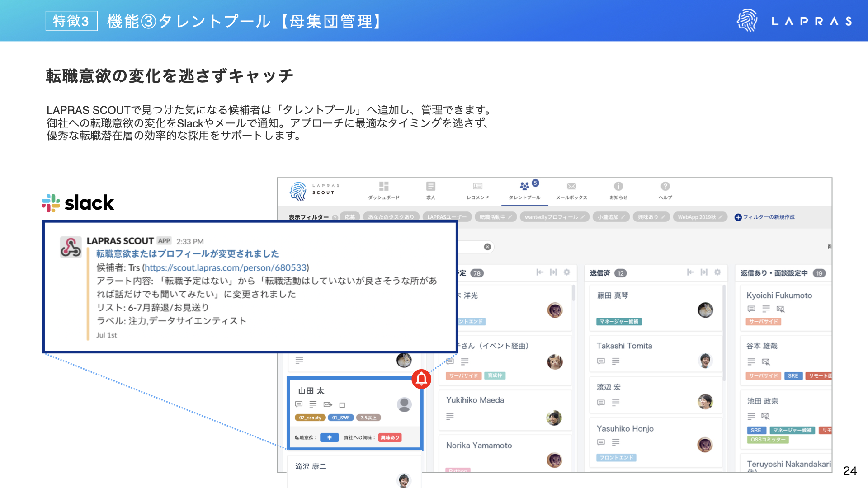Open notes icon on Kyoichi Fukumoto card
The height and width of the screenshot is (488, 868).
[766, 309]
